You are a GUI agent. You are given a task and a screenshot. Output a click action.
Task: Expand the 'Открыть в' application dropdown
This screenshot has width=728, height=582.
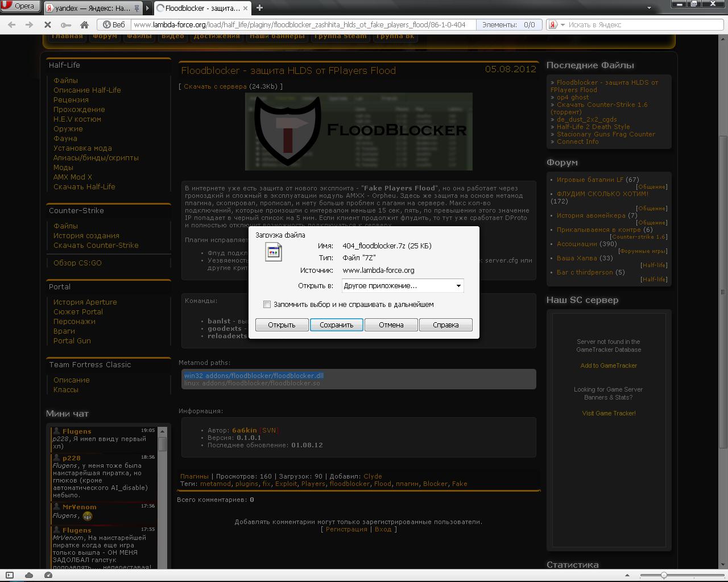tap(458, 286)
